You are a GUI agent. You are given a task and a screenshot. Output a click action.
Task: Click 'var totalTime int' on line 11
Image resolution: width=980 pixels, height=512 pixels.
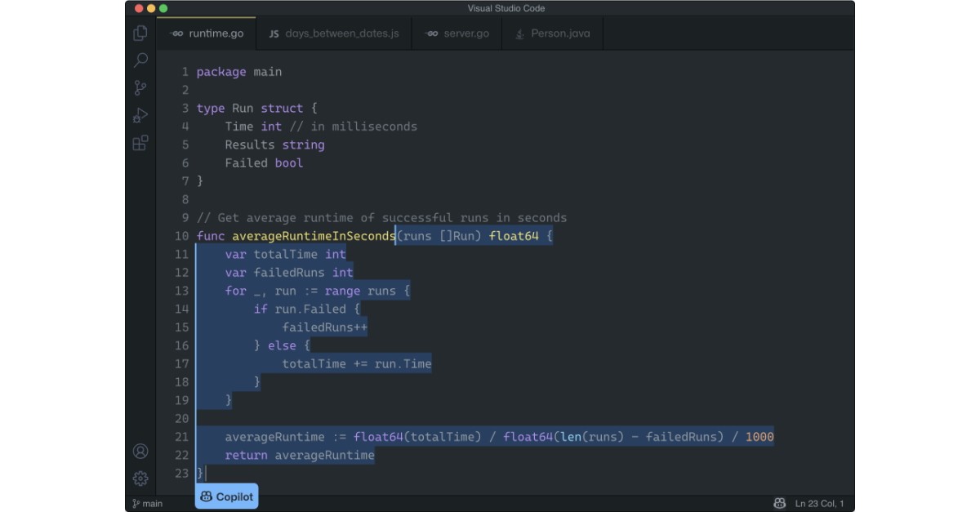286,254
